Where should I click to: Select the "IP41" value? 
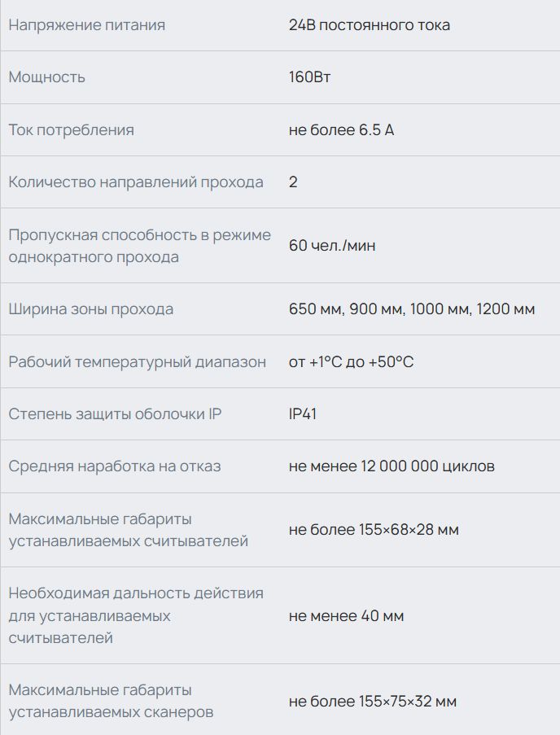[x=302, y=414]
